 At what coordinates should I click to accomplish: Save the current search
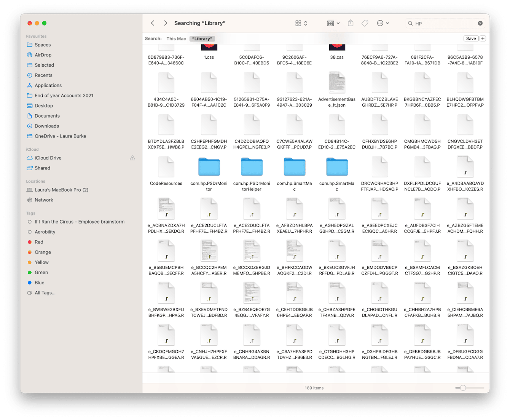coord(470,38)
